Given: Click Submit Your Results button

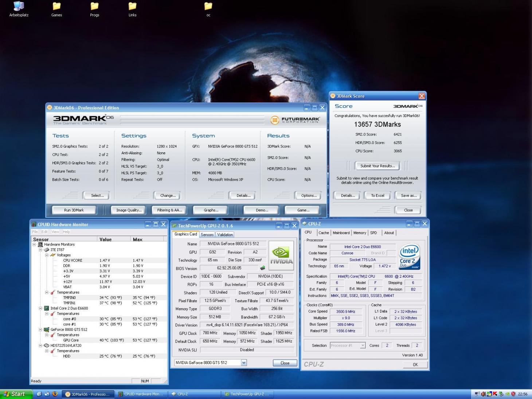Looking at the screenshot, I should [378, 166].
